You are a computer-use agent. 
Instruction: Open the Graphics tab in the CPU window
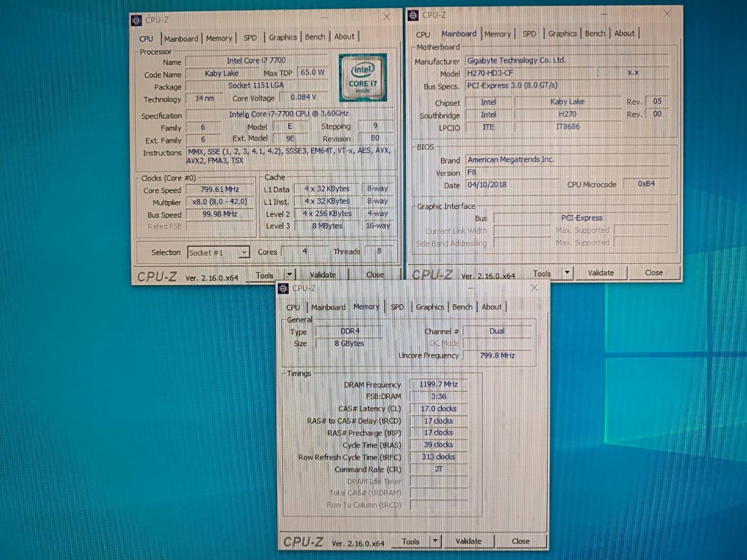coord(283,37)
